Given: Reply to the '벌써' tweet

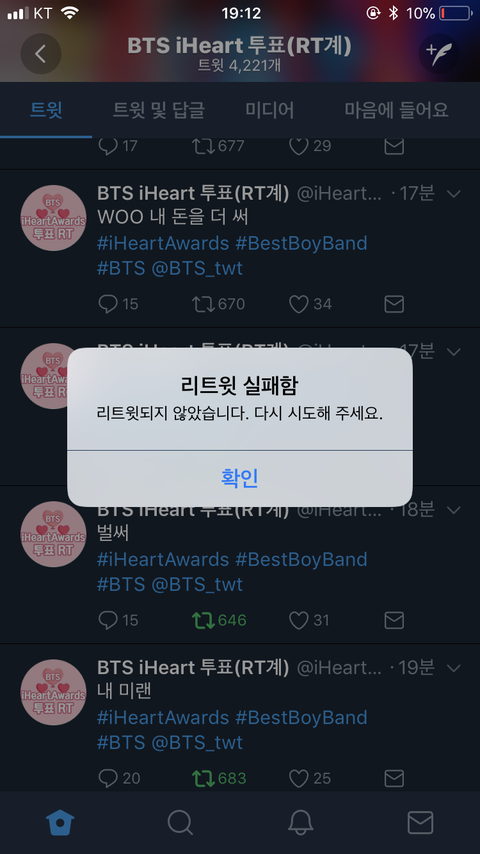Looking at the screenshot, I should (108, 620).
